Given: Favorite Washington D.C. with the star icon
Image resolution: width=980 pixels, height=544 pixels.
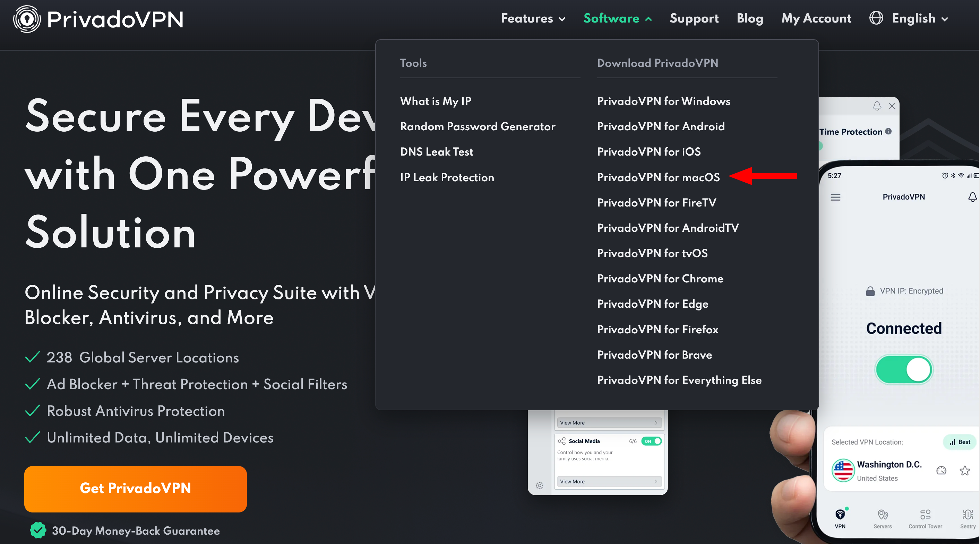Looking at the screenshot, I should click(965, 471).
